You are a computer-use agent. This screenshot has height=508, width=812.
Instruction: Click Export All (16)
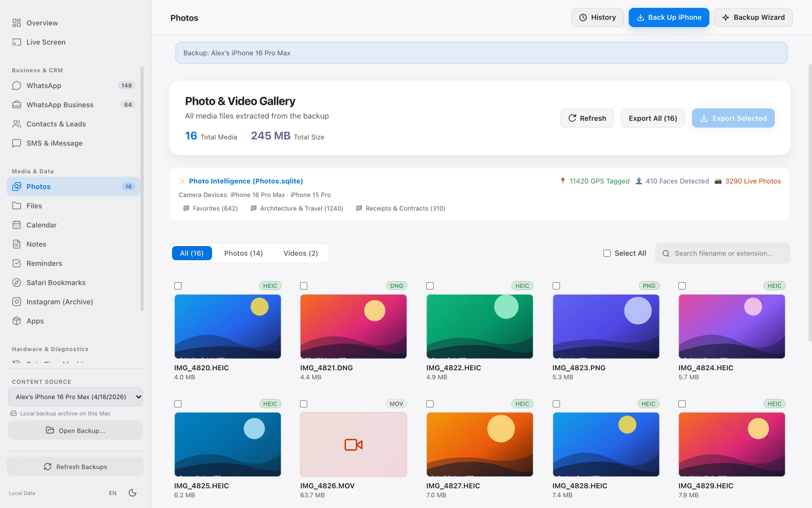653,118
